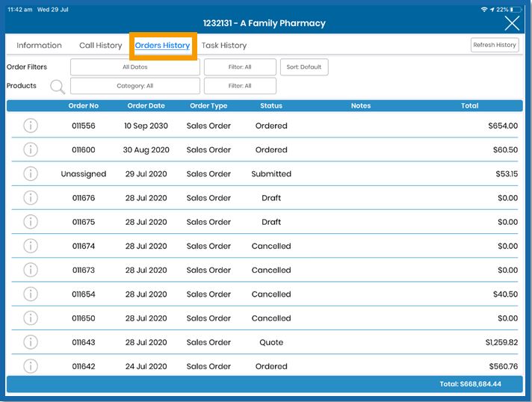Open the Category: All dropdown
532x402 pixels.
tap(135, 86)
